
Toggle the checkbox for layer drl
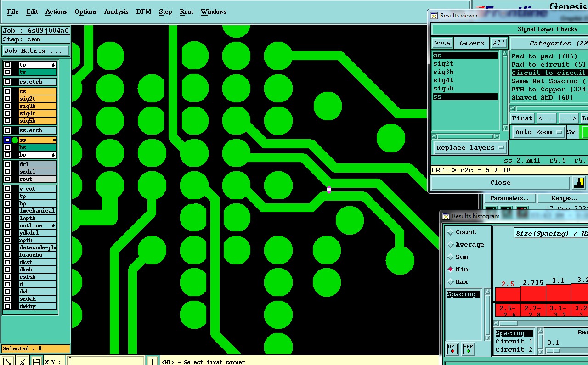point(7,164)
